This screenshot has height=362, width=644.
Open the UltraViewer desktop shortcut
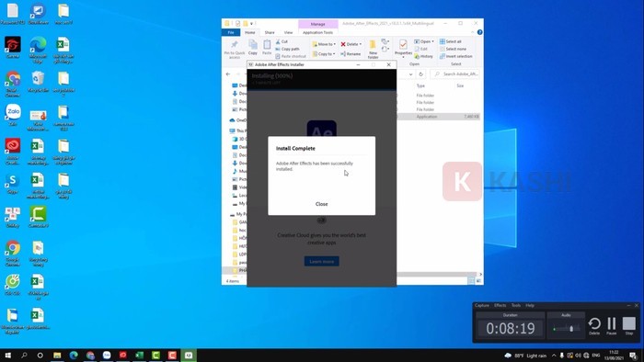pos(39,14)
